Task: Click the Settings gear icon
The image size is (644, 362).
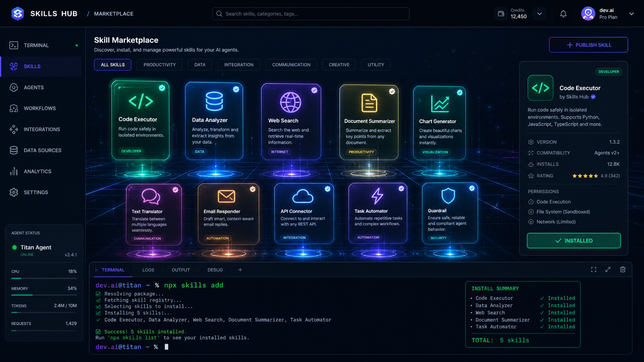Action: tap(14, 192)
